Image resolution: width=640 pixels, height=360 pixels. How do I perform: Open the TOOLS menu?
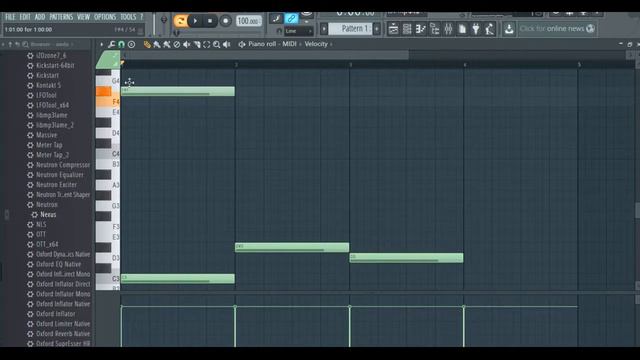(x=128, y=17)
